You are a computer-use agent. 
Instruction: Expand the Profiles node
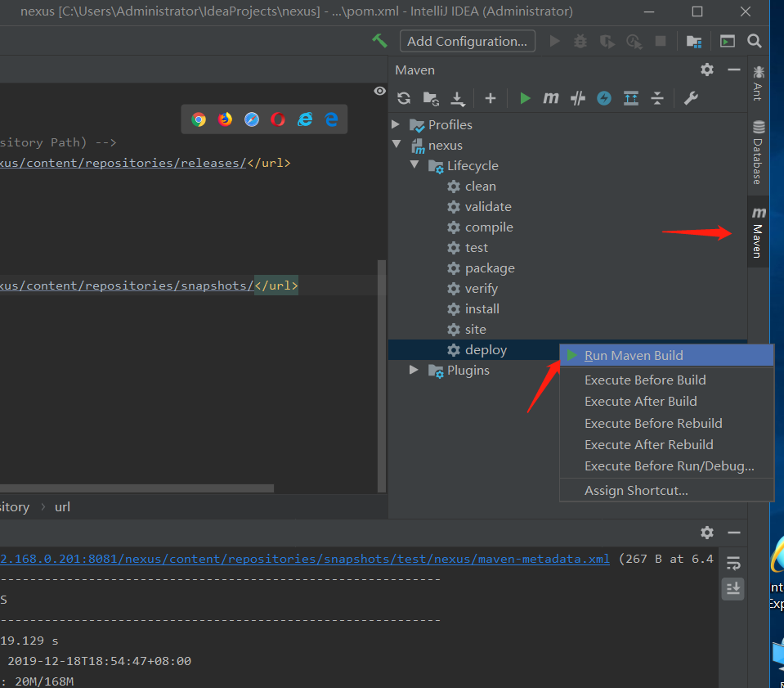point(396,124)
